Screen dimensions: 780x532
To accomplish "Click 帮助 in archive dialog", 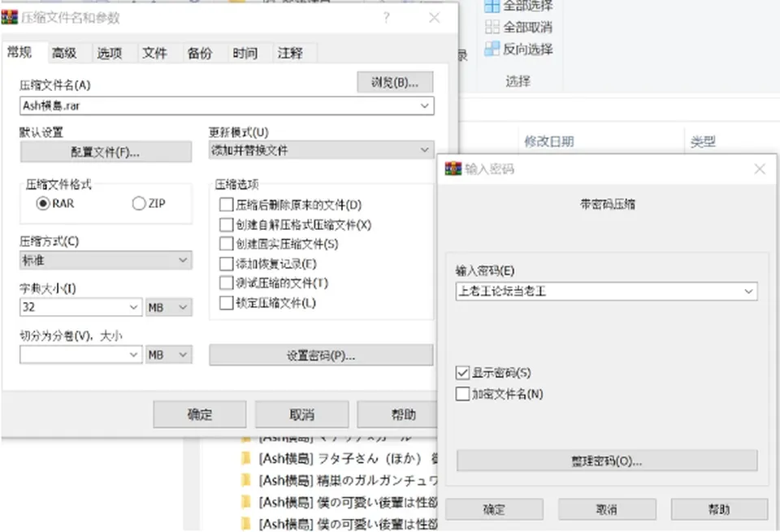I will pos(398,414).
